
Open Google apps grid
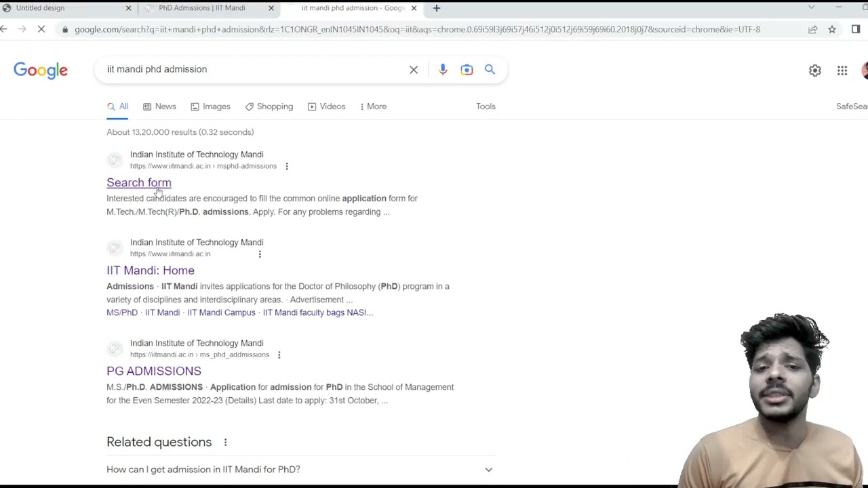842,70
